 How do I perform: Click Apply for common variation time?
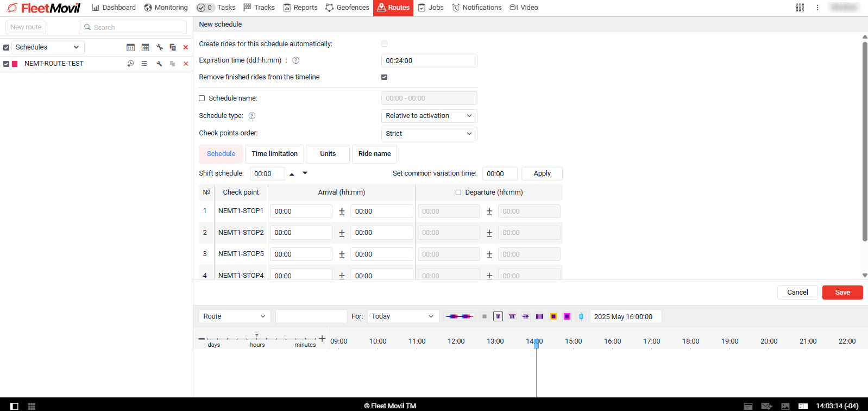pos(542,173)
